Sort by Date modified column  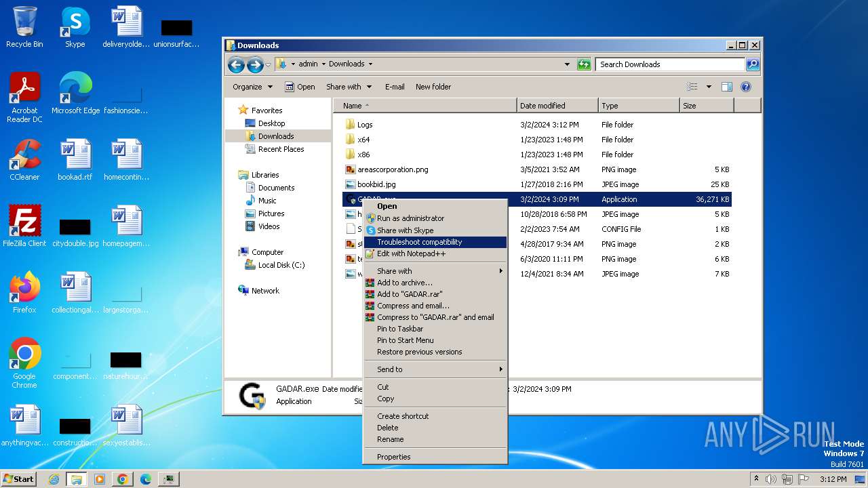point(557,106)
